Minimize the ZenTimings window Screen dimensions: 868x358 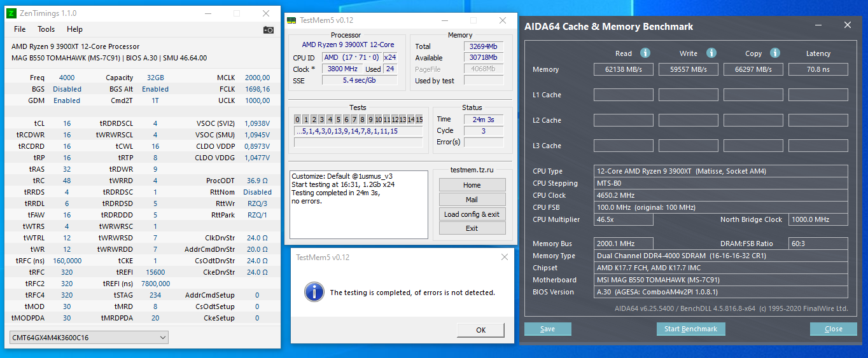coord(208,13)
